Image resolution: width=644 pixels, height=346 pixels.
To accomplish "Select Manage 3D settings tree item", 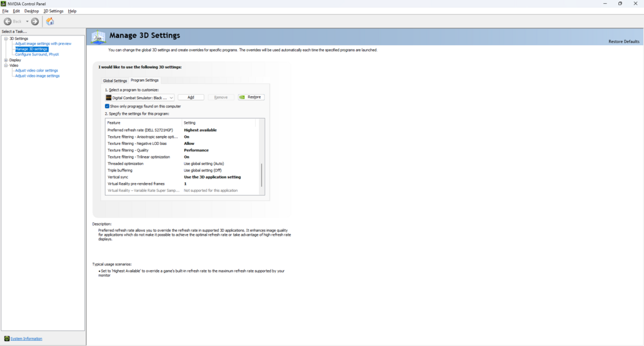I will [x=31, y=49].
